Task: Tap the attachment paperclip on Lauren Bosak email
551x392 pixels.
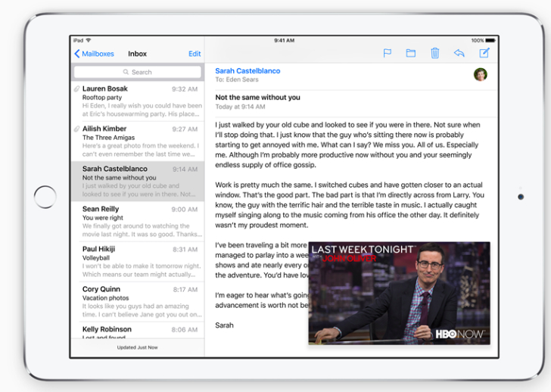Action: pyautogui.click(x=76, y=89)
